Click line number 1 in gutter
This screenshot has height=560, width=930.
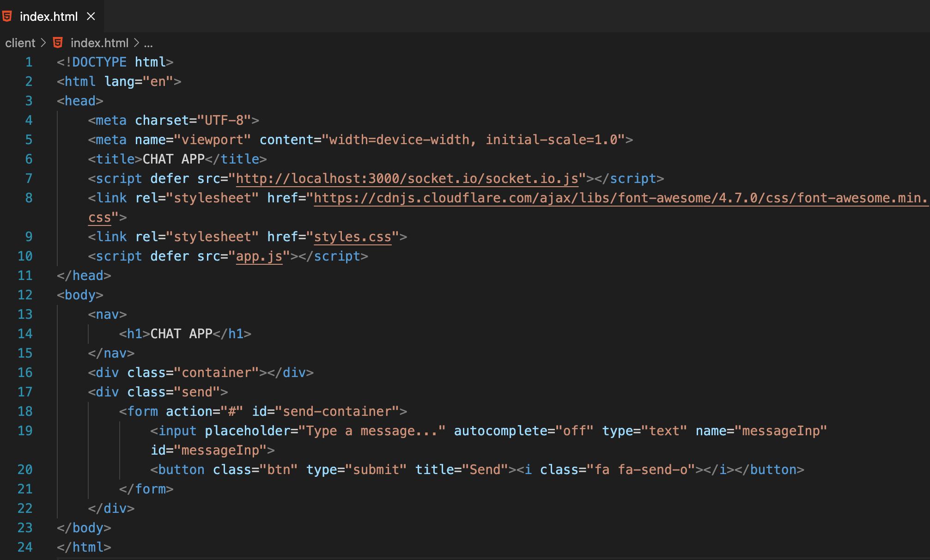click(x=29, y=62)
